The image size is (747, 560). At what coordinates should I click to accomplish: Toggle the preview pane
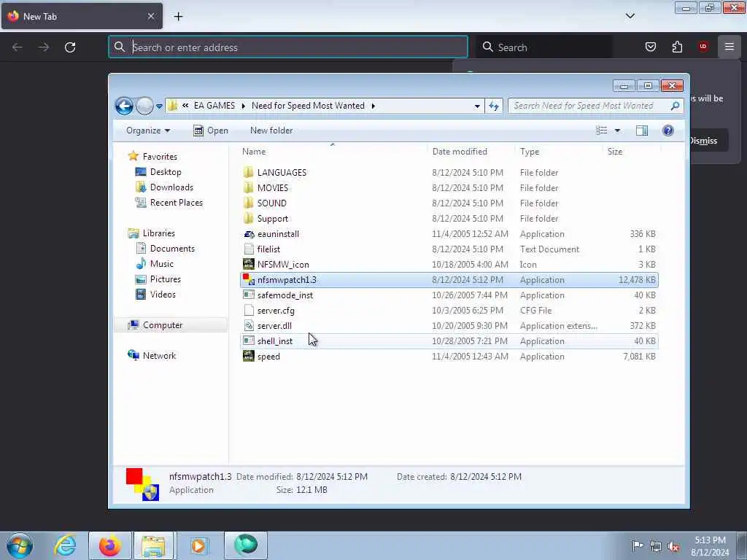pyautogui.click(x=642, y=131)
